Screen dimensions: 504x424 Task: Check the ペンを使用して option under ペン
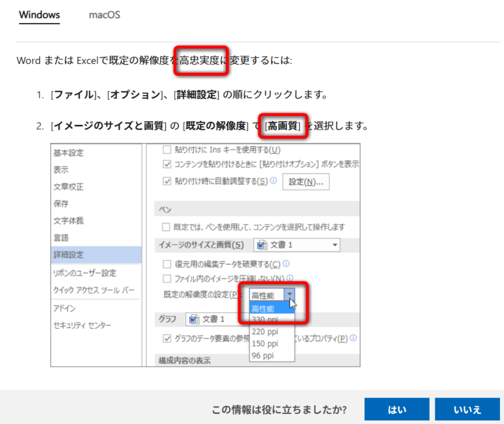tap(166, 226)
